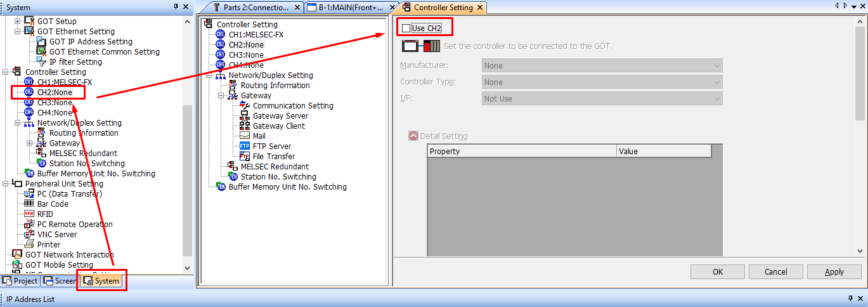Select the File Transfer icon
The image size is (868, 307).
point(245,157)
